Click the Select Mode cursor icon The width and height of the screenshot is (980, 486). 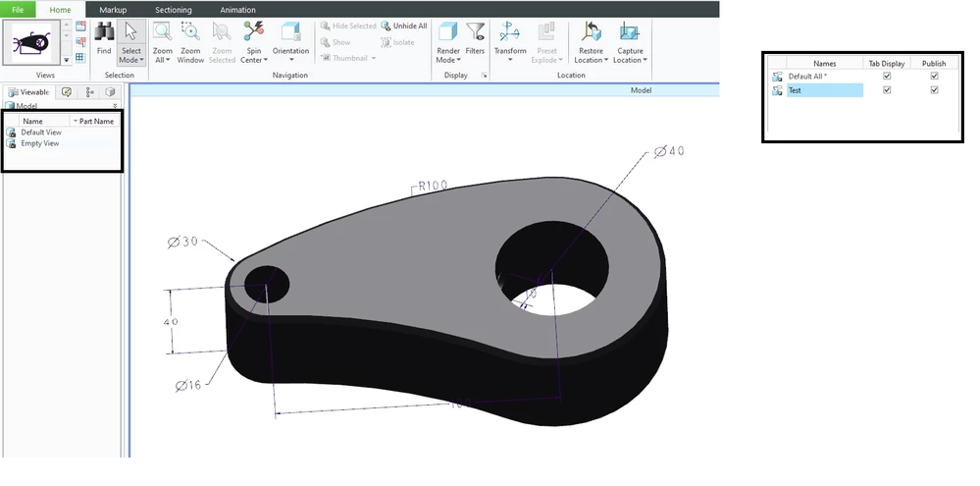(131, 31)
